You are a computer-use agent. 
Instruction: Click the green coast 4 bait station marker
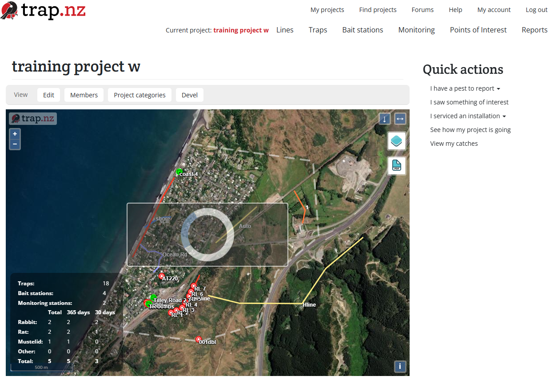tap(179, 172)
